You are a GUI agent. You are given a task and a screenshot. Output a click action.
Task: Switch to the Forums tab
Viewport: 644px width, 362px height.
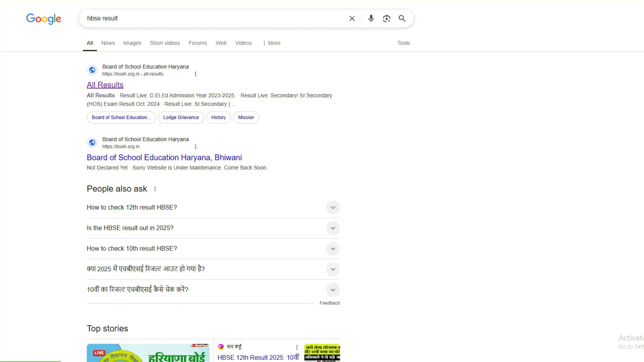pyautogui.click(x=198, y=43)
